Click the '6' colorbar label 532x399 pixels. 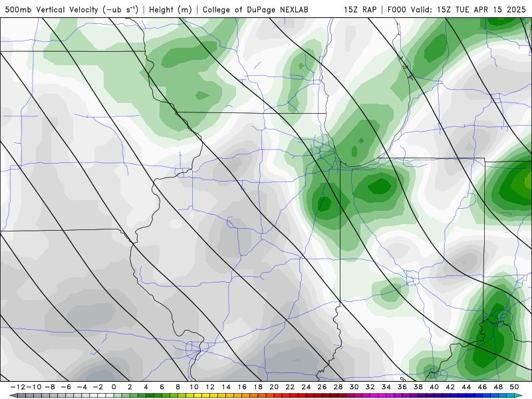162,387
